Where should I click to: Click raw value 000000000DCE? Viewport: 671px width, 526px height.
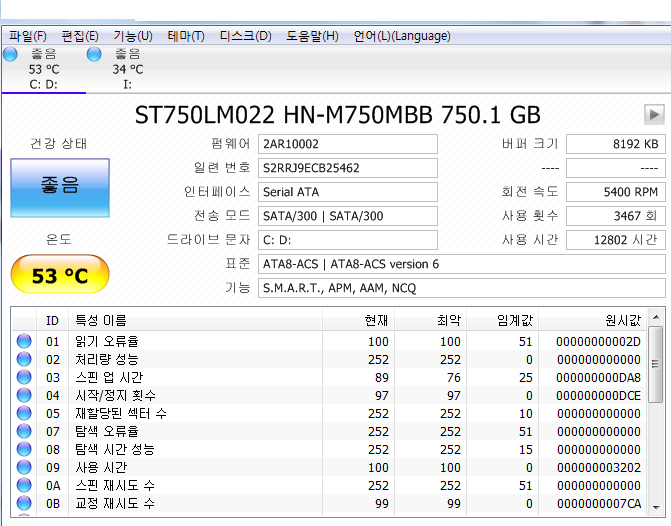(598, 395)
